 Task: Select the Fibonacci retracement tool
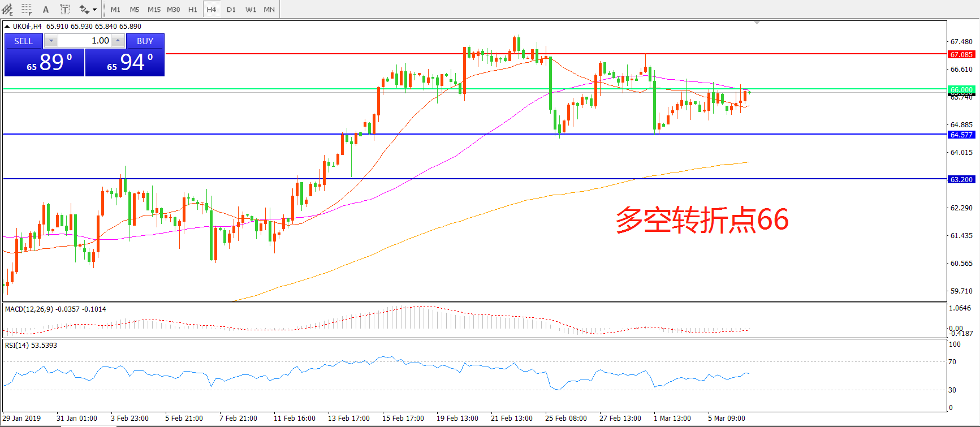click(x=27, y=9)
